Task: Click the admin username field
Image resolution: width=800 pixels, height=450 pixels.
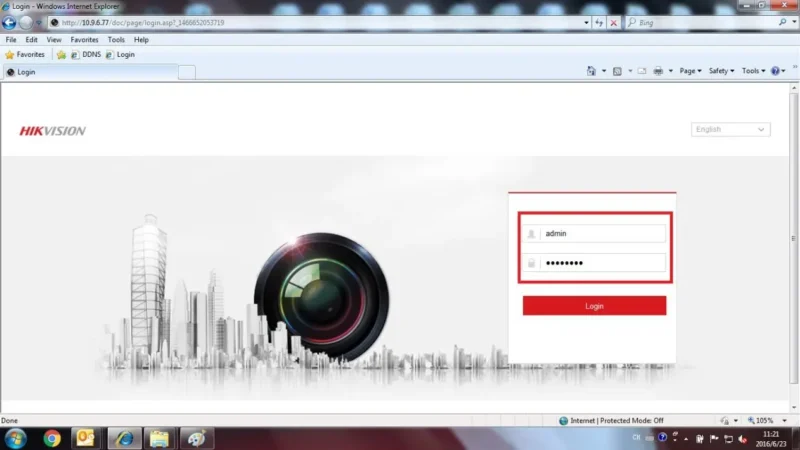Action: point(594,234)
